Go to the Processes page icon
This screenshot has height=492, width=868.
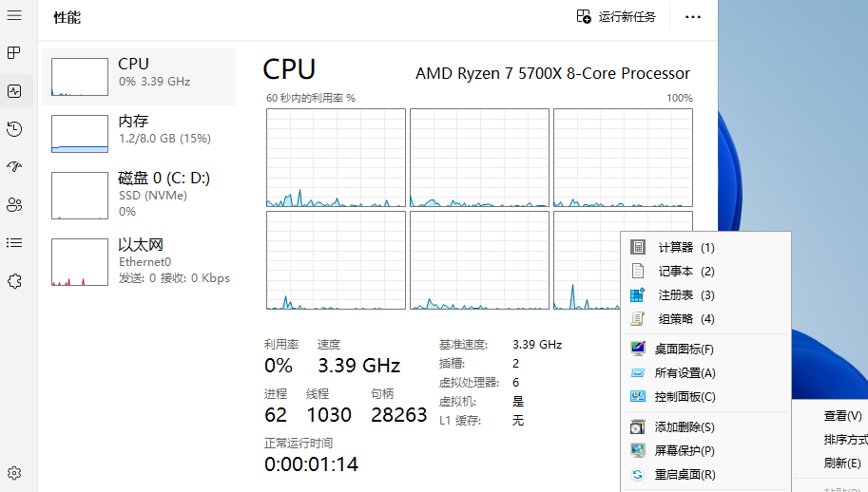tap(14, 53)
